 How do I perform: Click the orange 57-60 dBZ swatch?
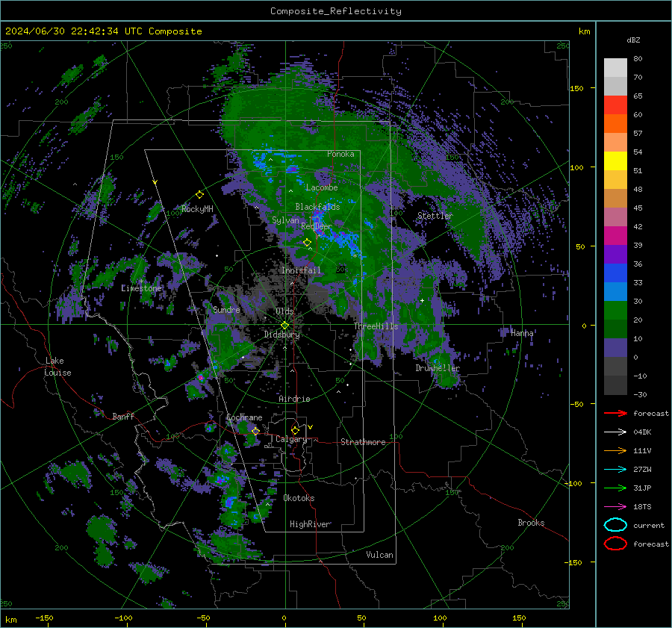coord(615,124)
